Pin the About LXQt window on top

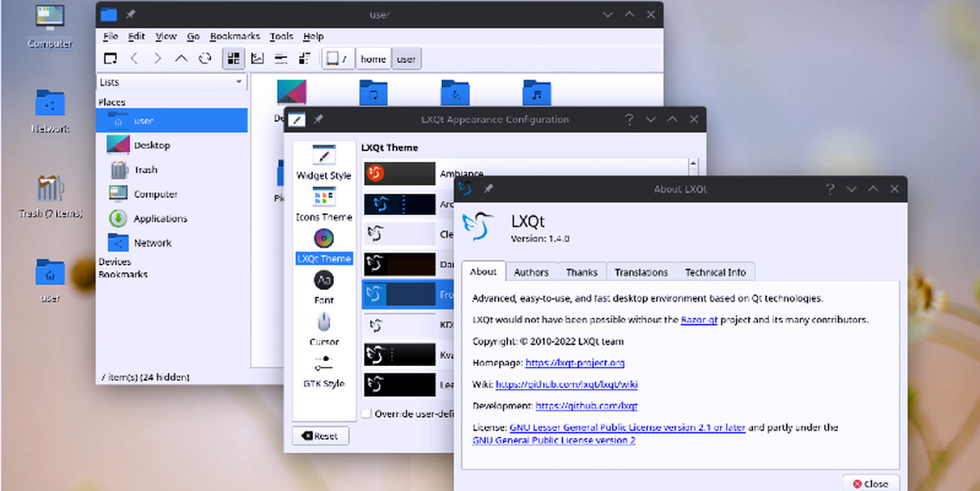point(488,189)
